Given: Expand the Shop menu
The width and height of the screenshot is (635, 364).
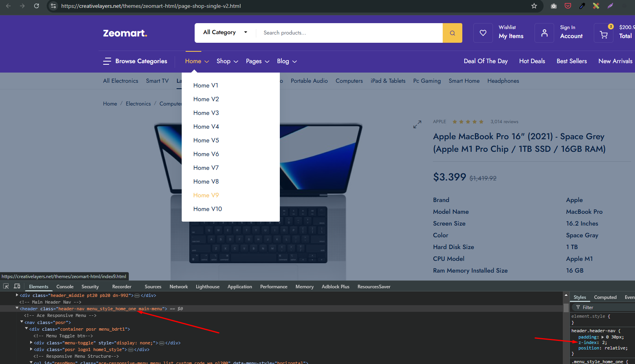Looking at the screenshot, I should 227,61.
